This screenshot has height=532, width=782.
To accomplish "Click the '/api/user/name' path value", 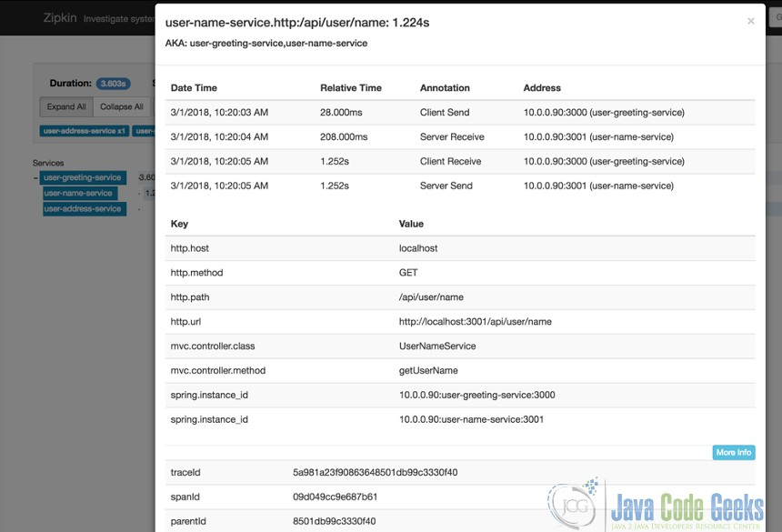I will tap(431, 297).
